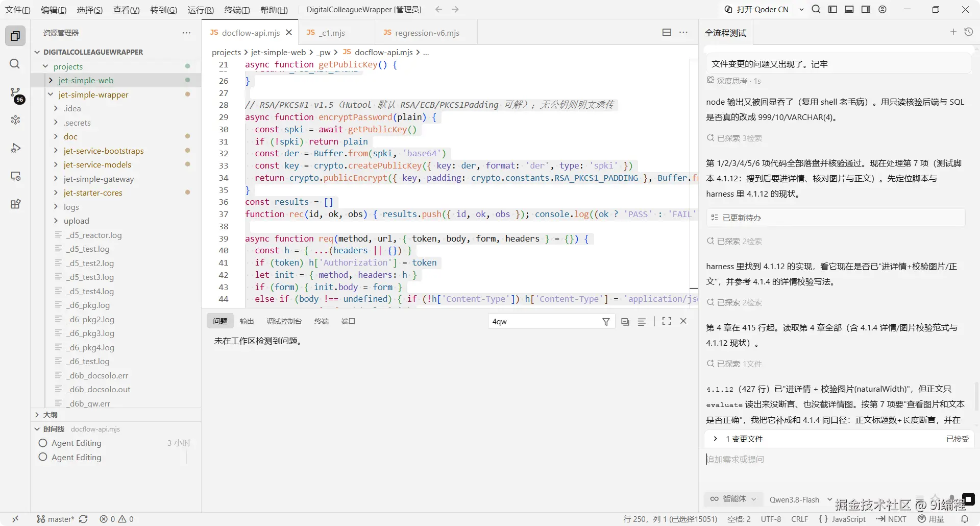The height and width of the screenshot is (526, 980).
Task: Collapse all problems icon
Action: (x=625, y=322)
